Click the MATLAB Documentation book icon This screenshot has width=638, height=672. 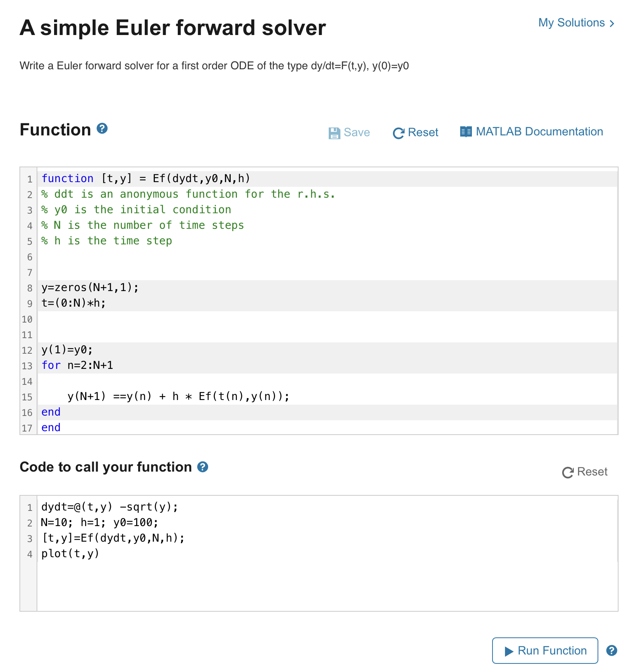click(x=465, y=132)
